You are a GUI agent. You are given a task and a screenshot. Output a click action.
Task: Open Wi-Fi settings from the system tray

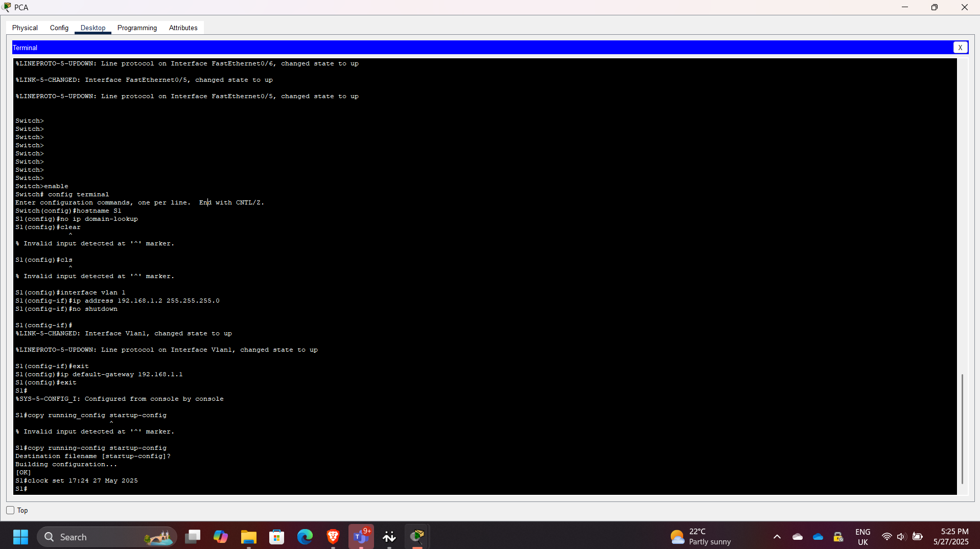click(886, 537)
